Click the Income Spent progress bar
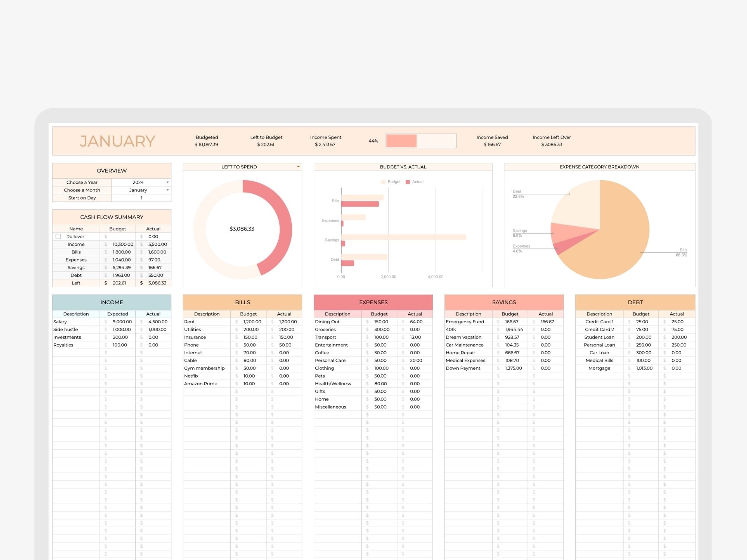 (x=421, y=141)
